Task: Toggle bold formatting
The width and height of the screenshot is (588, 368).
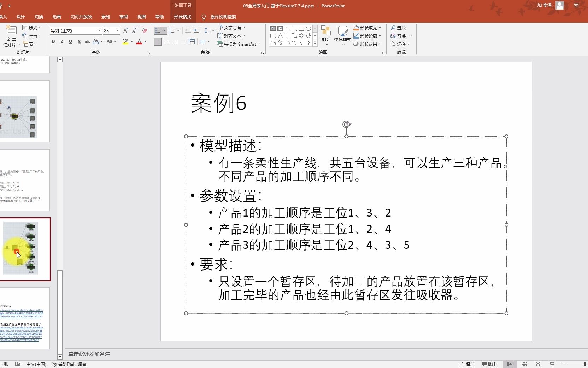Action: point(53,42)
